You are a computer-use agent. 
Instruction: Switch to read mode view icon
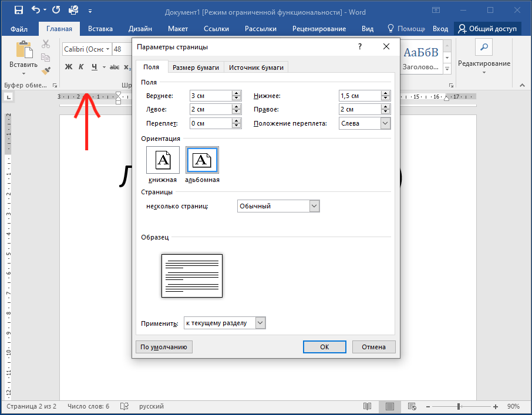[367, 406]
